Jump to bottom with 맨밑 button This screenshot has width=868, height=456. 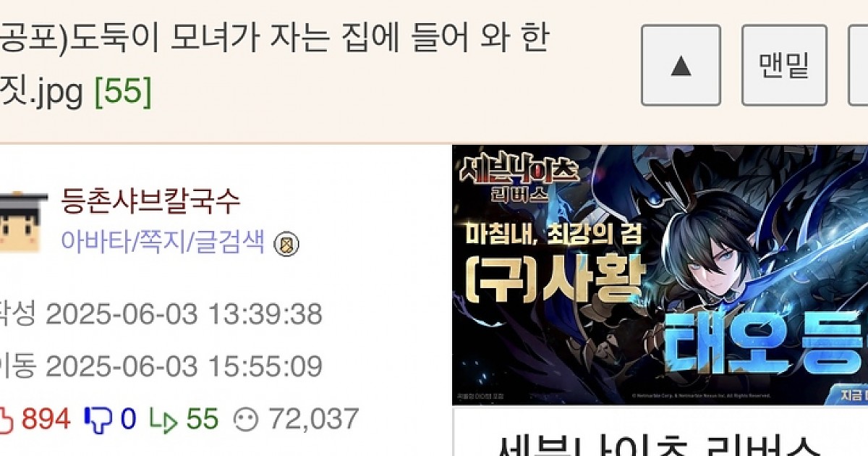click(784, 65)
